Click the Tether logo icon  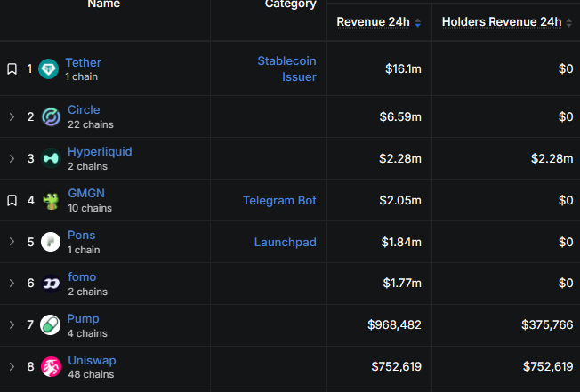(x=48, y=68)
